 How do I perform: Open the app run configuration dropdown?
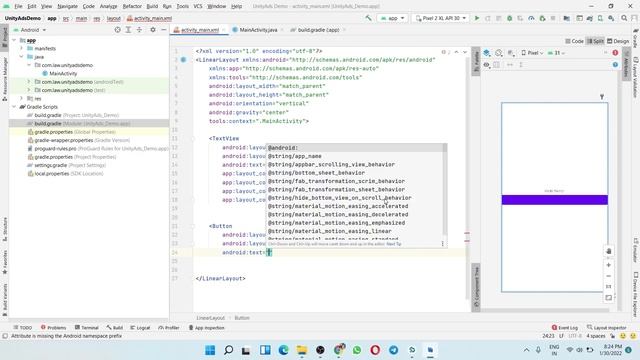coord(393,18)
